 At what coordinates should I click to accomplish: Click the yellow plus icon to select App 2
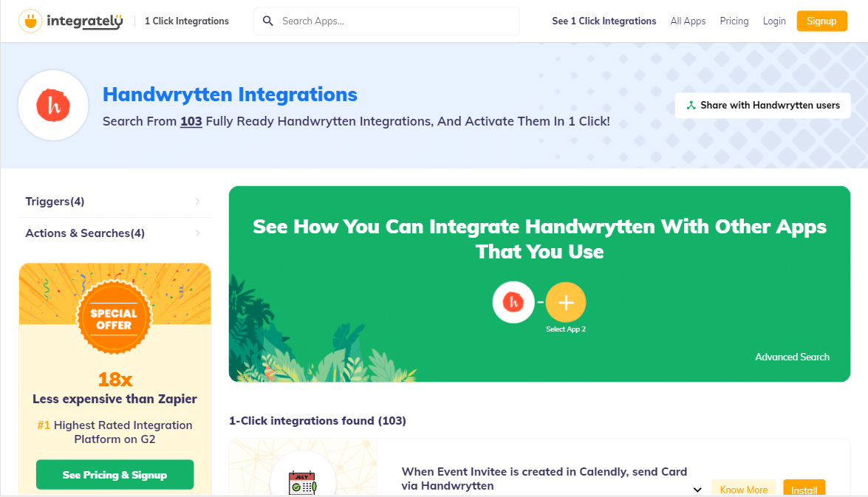pos(566,302)
